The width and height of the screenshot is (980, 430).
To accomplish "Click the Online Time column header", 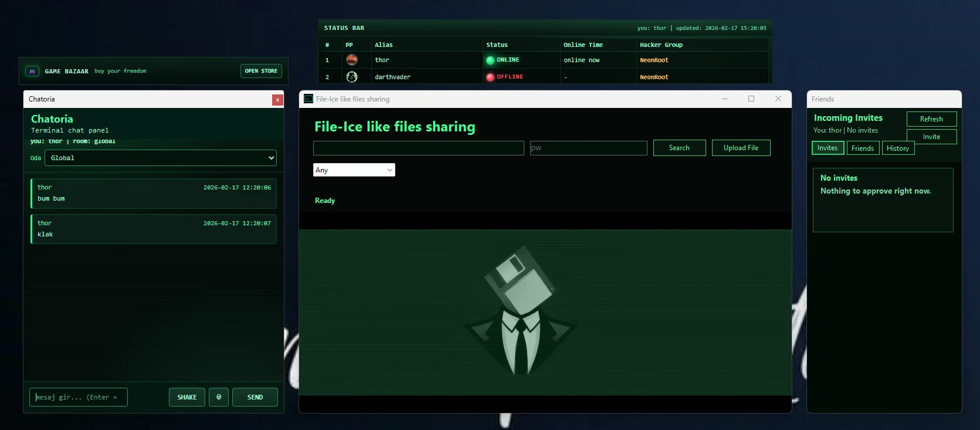I will [x=583, y=45].
